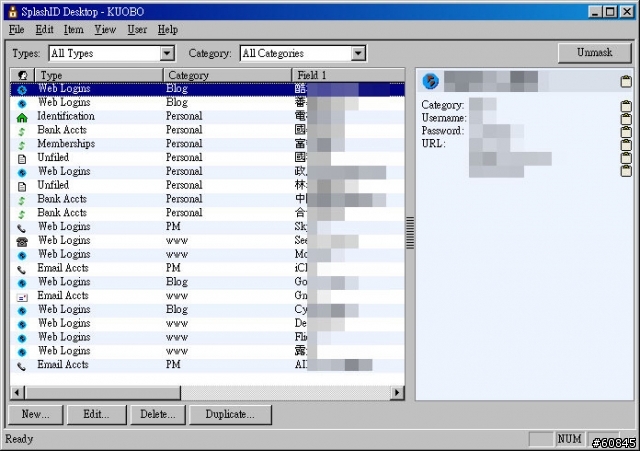Image resolution: width=640 pixels, height=451 pixels.
Task: Click the handset icon in the last Email Accts row
Action: pos(22,366)
